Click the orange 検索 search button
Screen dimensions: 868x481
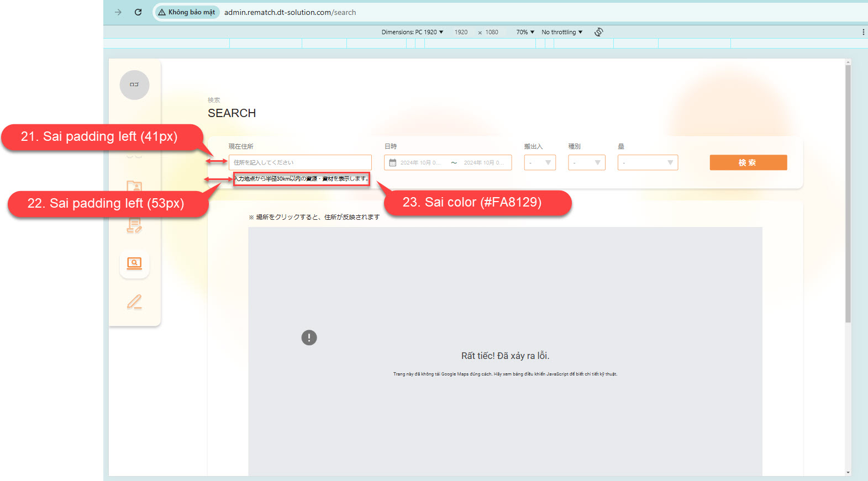[748, 163]
